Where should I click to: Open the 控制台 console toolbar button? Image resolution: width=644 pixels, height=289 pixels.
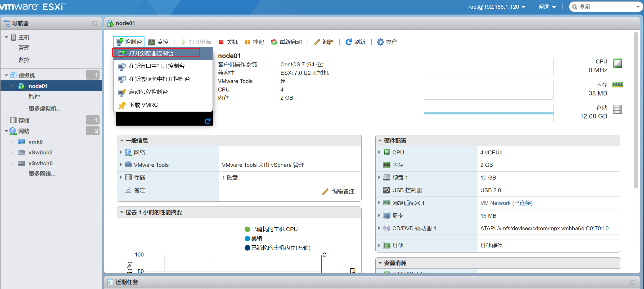tap(129, 42)
